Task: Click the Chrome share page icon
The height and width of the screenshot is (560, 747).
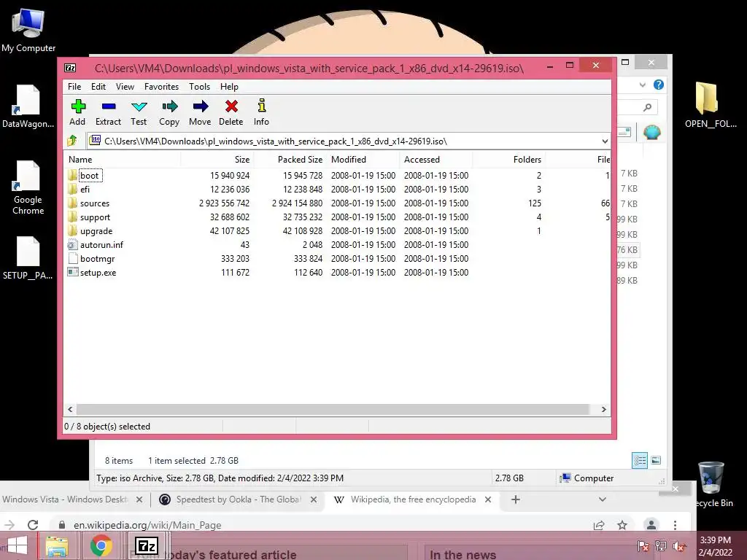Action: [599, 525]
